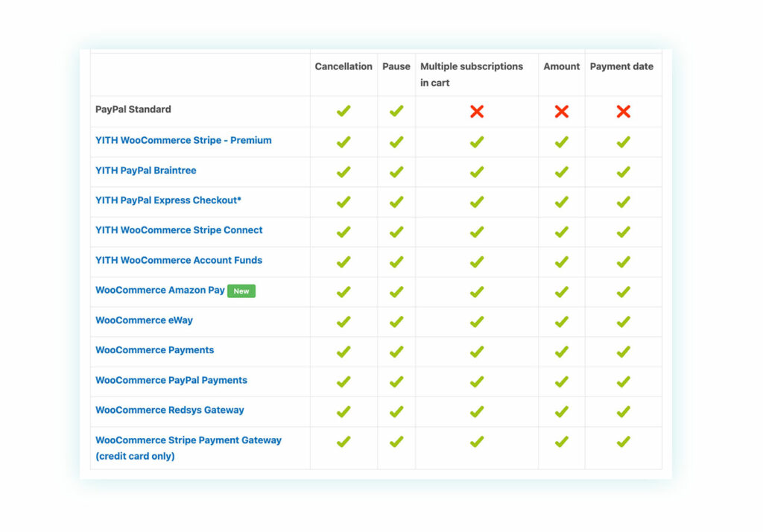
Task: Click the WooCommerce Amazon Pay link
Action: 159,291
